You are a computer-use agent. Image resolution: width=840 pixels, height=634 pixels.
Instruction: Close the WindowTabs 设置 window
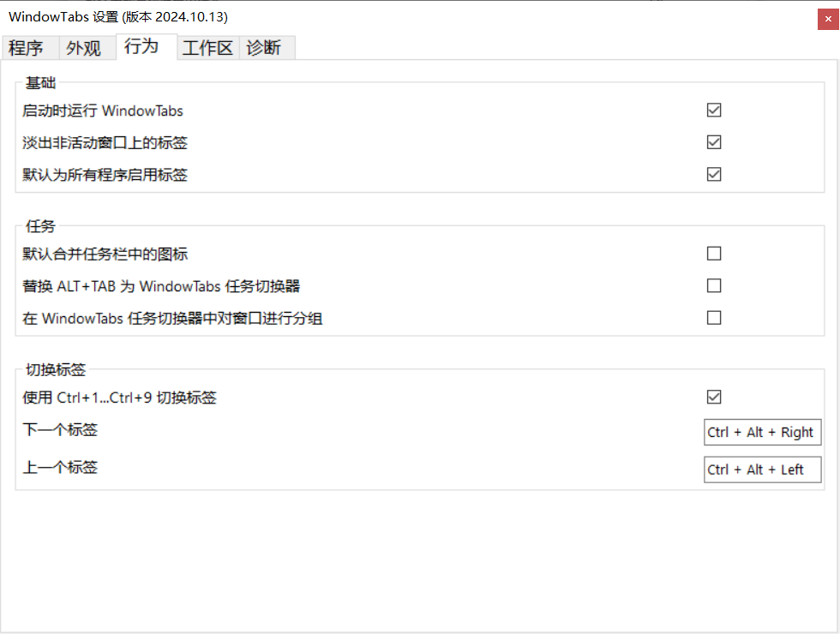tap(828, 19)
